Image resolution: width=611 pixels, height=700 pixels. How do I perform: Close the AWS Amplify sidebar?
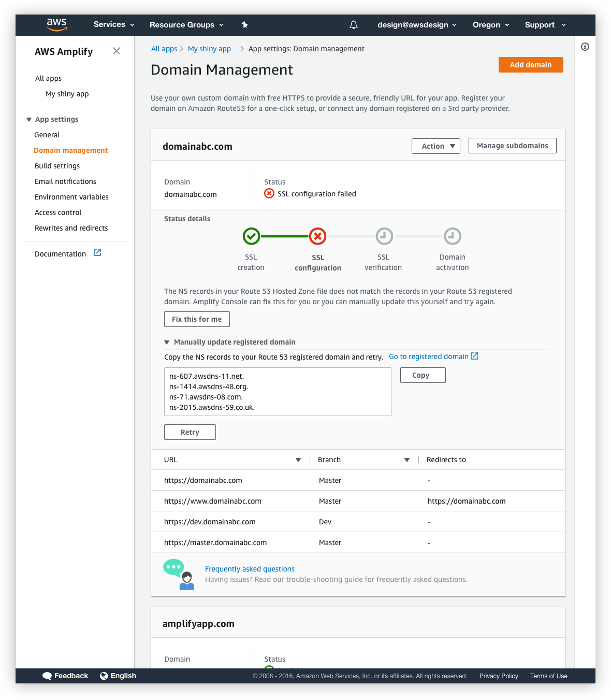coord(117,51)
